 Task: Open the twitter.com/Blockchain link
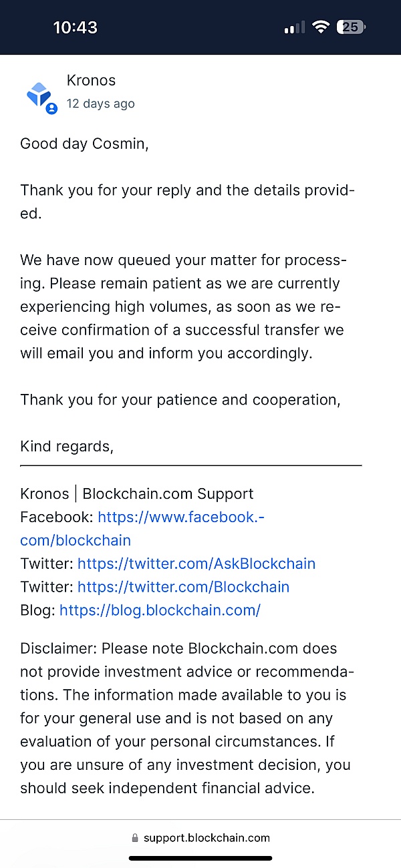point(183,587)
